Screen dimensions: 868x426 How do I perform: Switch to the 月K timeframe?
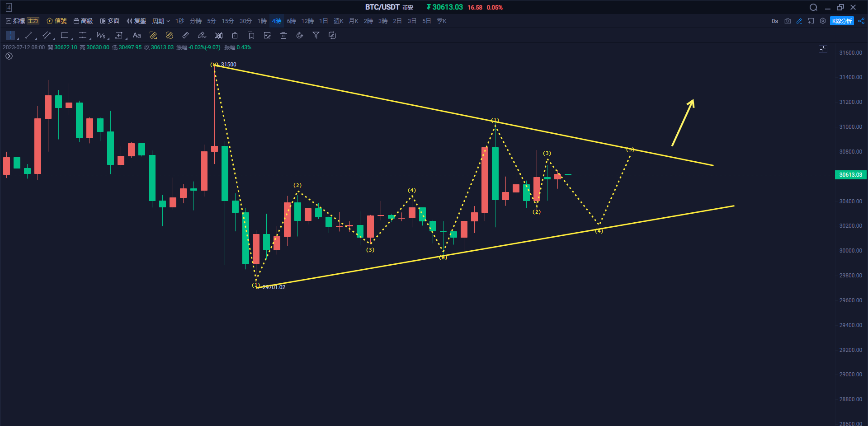coord(354,21)
